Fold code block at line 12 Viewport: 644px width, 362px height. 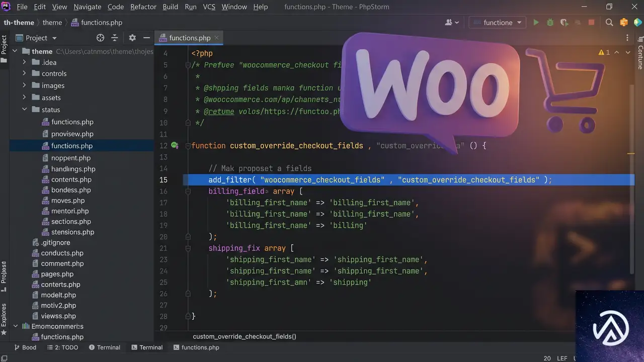[x=188, y=146]
